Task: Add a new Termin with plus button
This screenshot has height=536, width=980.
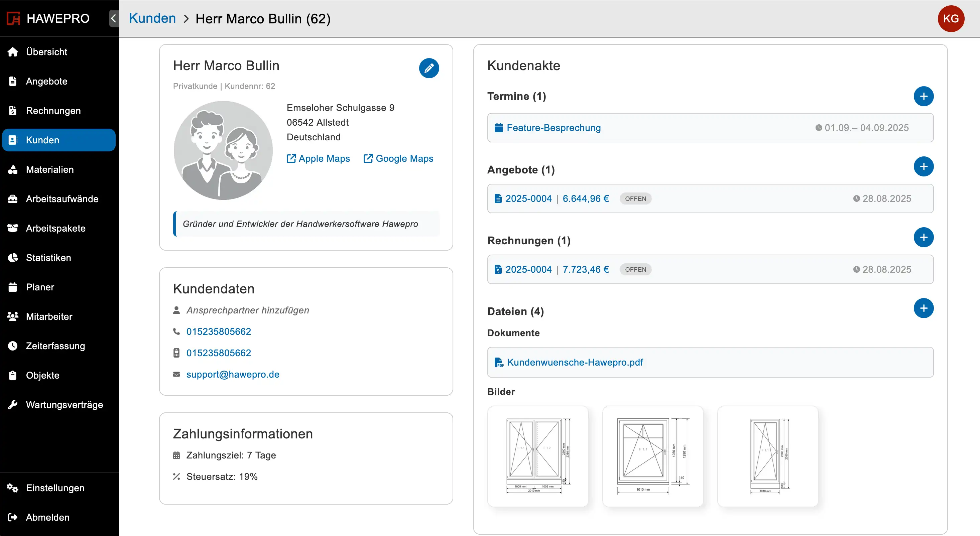Action: click(923, 96)
